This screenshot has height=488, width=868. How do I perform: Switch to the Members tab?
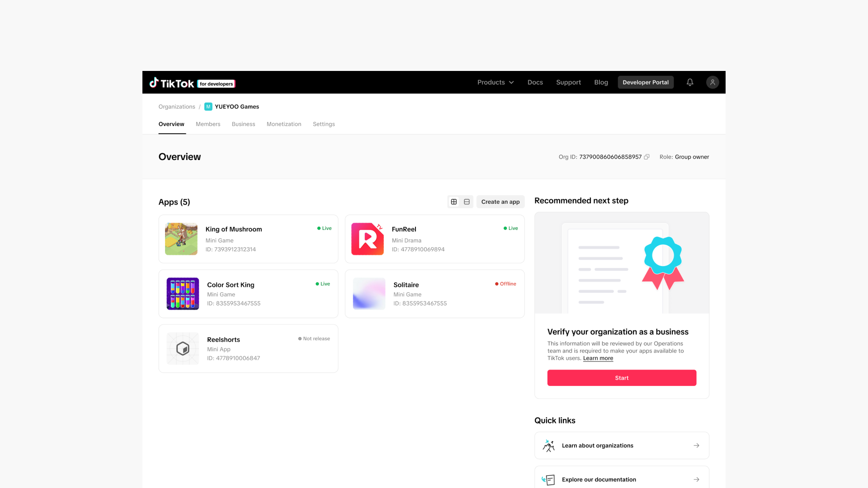tap(208, 124)
